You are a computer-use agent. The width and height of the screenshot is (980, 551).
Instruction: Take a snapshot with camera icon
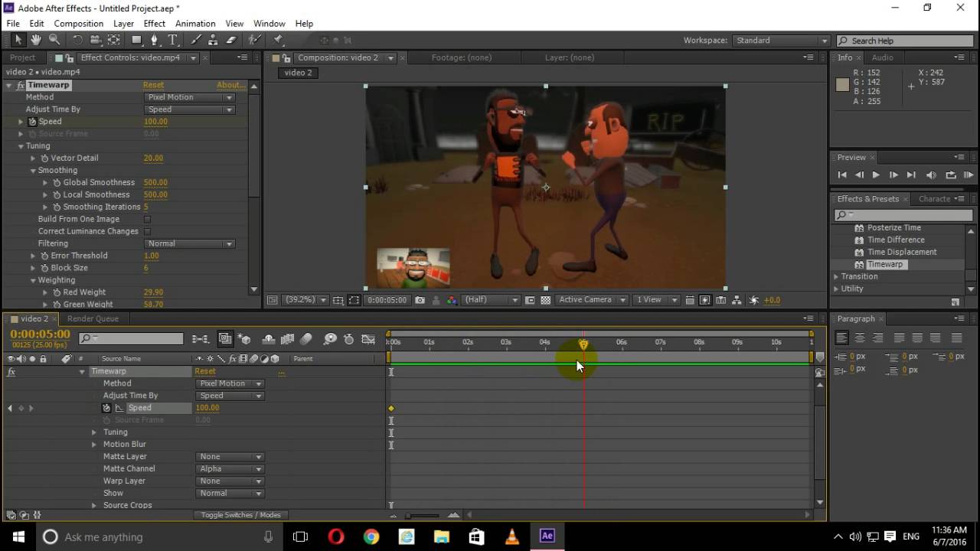[420, 300]
